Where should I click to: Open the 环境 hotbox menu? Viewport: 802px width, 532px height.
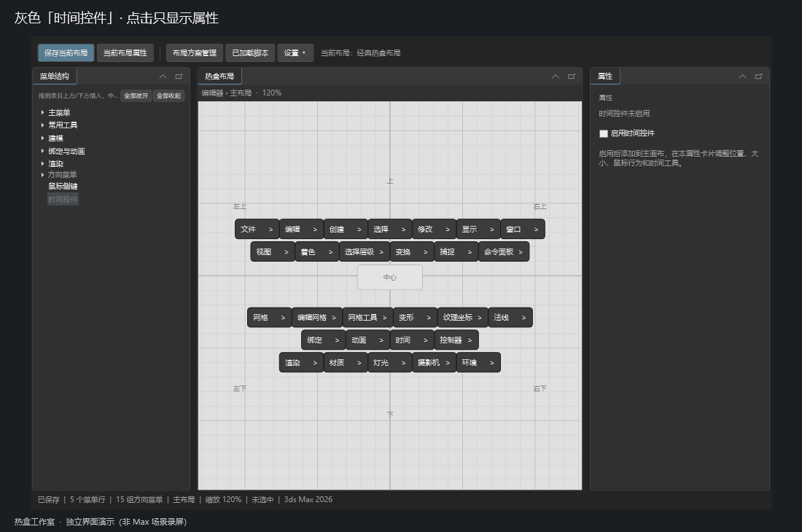tap(478, 362)
